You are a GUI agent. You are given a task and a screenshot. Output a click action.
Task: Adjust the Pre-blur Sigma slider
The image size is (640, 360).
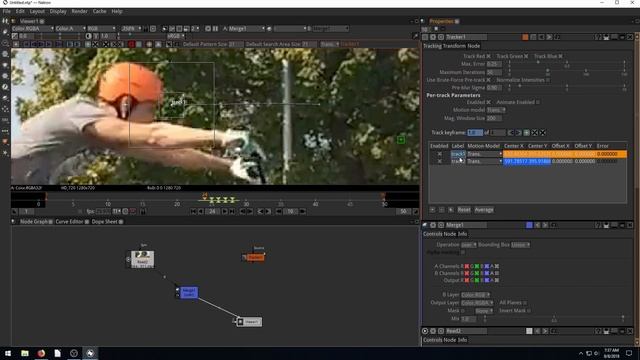(567, 87)
